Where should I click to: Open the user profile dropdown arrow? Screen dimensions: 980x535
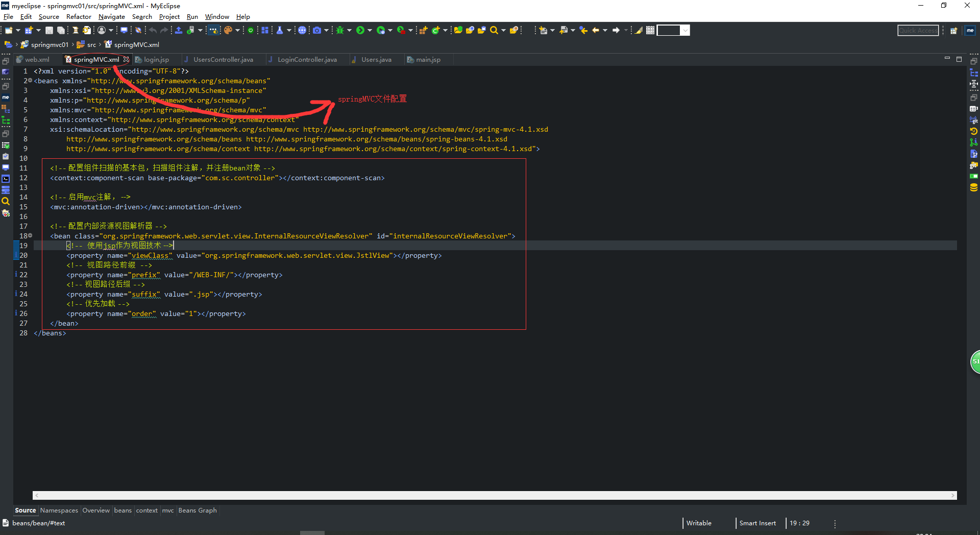111,31
